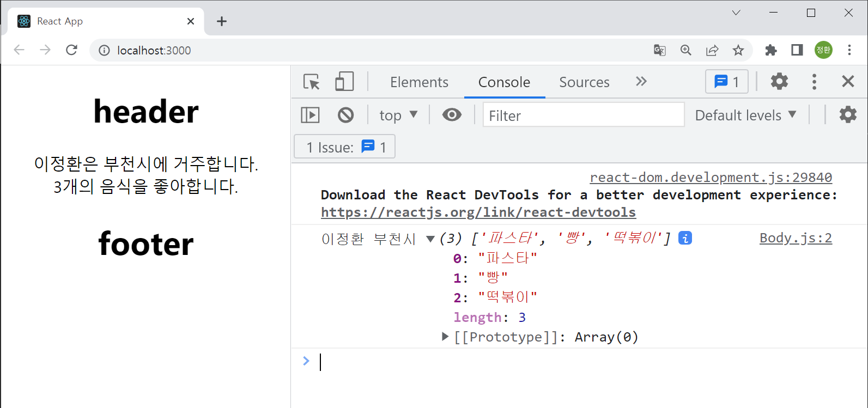Open the 정환 profile avatar
Viewport: 868px width, 408px height.
pyautogui.click(x=823, y=50)
